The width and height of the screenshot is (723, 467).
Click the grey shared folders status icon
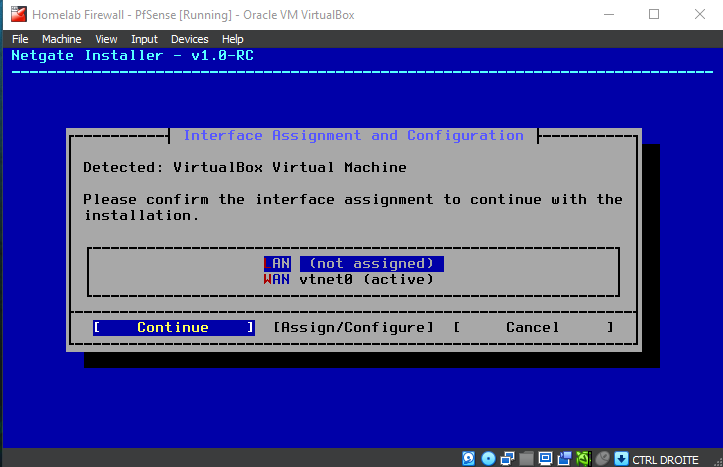point(526,458)
